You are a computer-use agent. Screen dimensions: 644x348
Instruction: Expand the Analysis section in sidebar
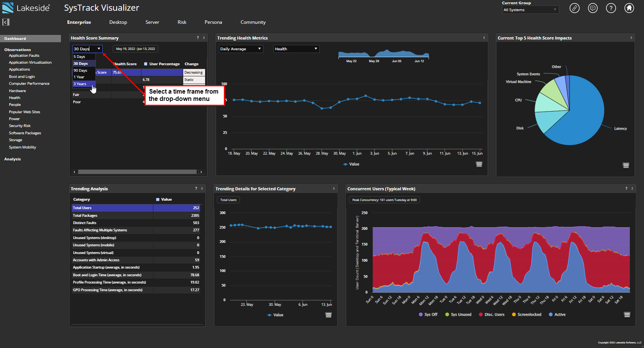13,159
